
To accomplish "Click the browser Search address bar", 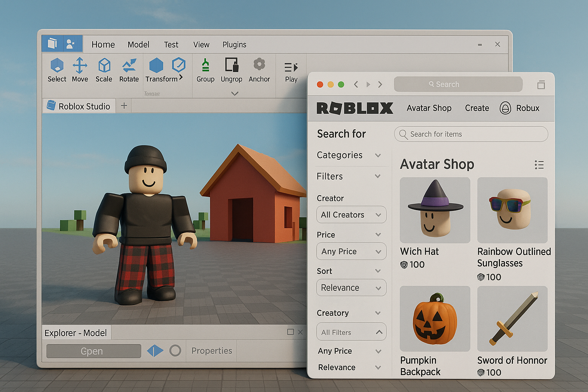I will [458, 84].
